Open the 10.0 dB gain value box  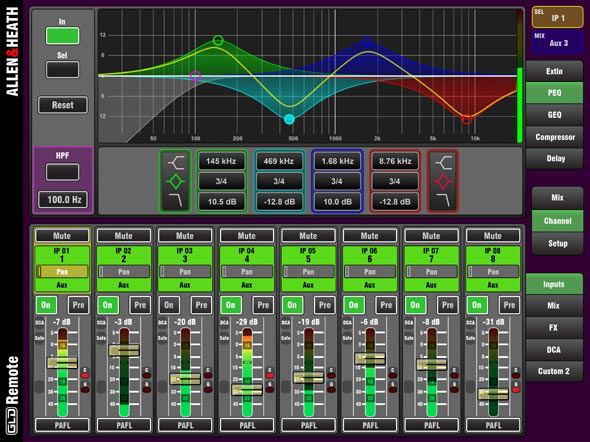(x=337, y=202)
